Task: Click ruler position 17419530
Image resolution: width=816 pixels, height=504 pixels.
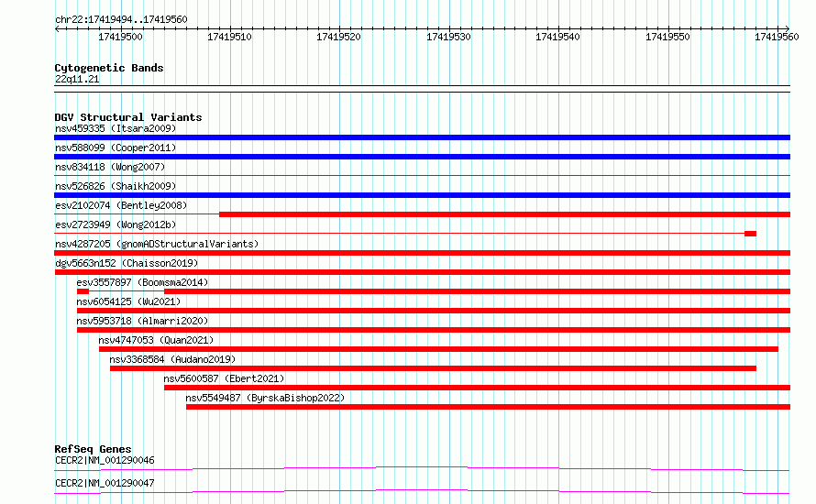Action: (x=448, y=37)
